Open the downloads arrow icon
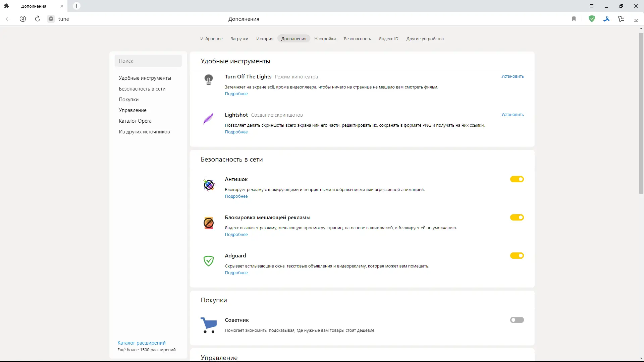 pos(636,19)
